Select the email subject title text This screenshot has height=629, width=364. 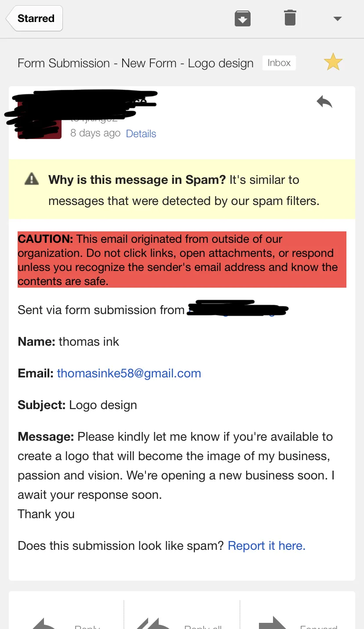[x=135, y=63]
